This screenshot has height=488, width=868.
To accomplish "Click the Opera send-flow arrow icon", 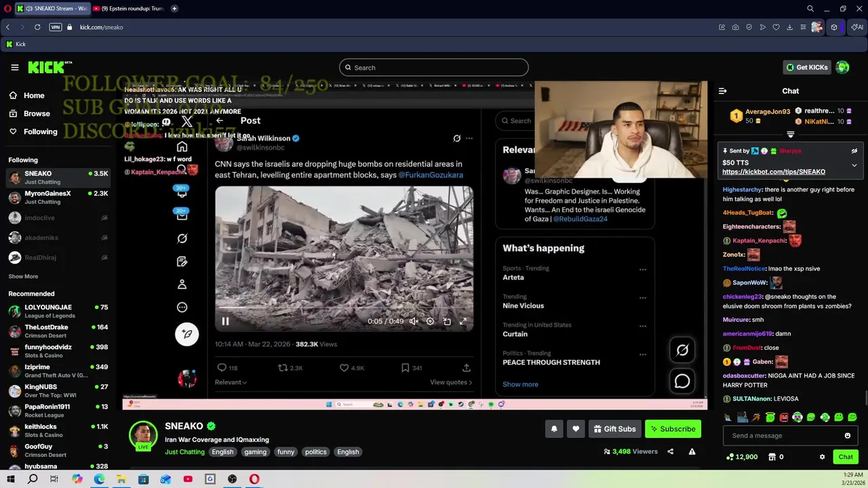I will [x=762, y=27].
